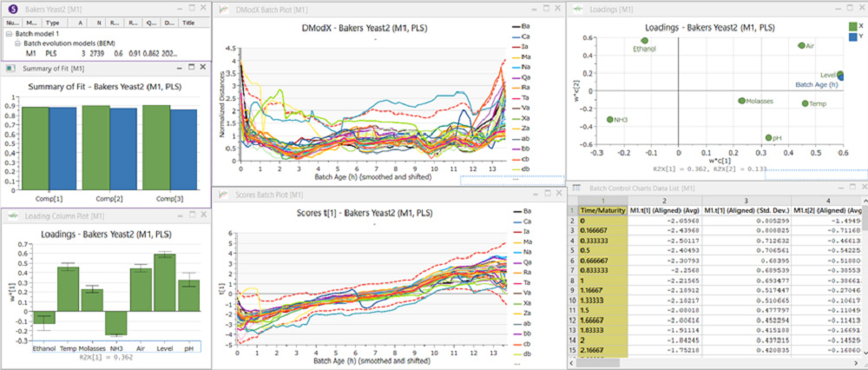
Task: Select the pH point in Loadings scatter
Action: coord(768,137)
